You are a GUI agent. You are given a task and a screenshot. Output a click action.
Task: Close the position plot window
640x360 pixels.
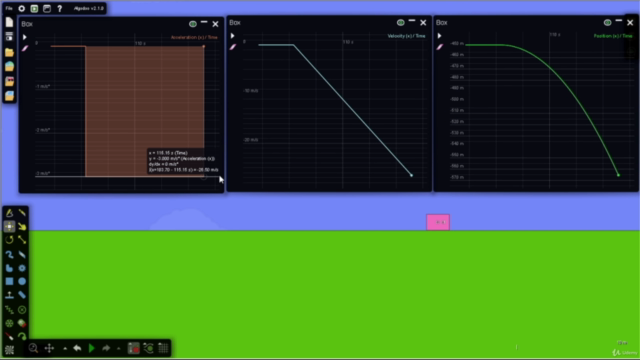tap(630, 23)
